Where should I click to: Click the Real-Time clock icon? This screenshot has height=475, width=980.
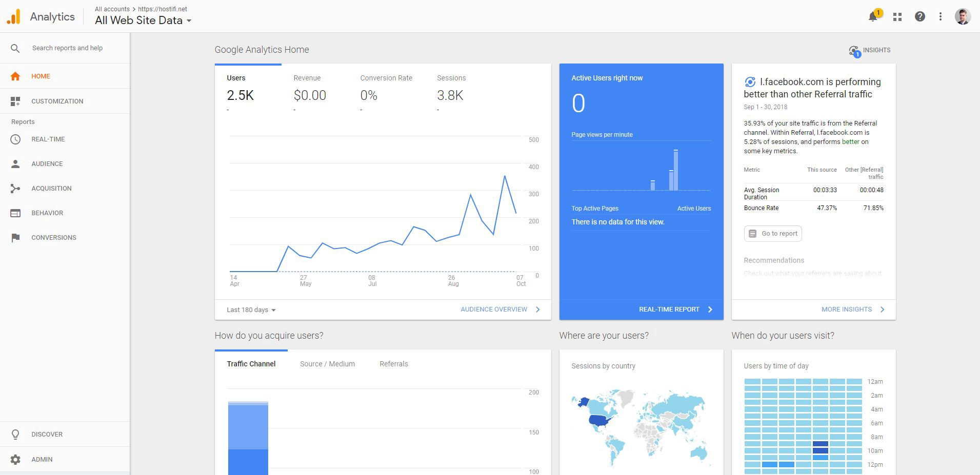[x=15, y=139]
